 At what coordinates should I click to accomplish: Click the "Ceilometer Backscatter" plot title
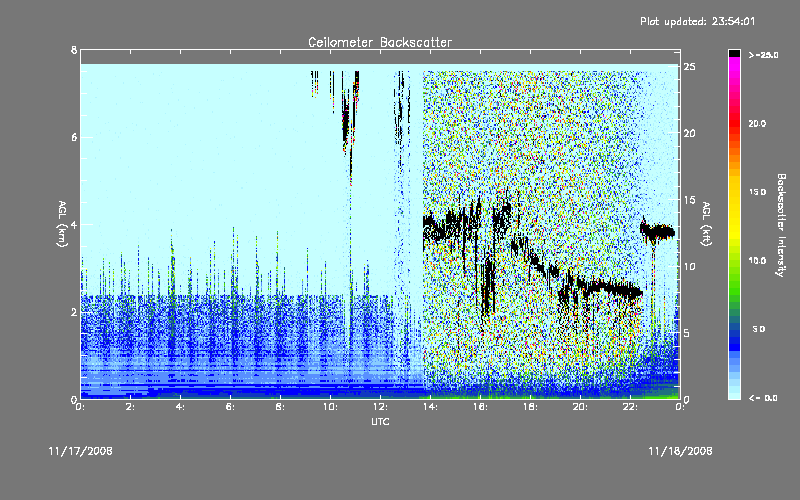(x=380, y=42)
